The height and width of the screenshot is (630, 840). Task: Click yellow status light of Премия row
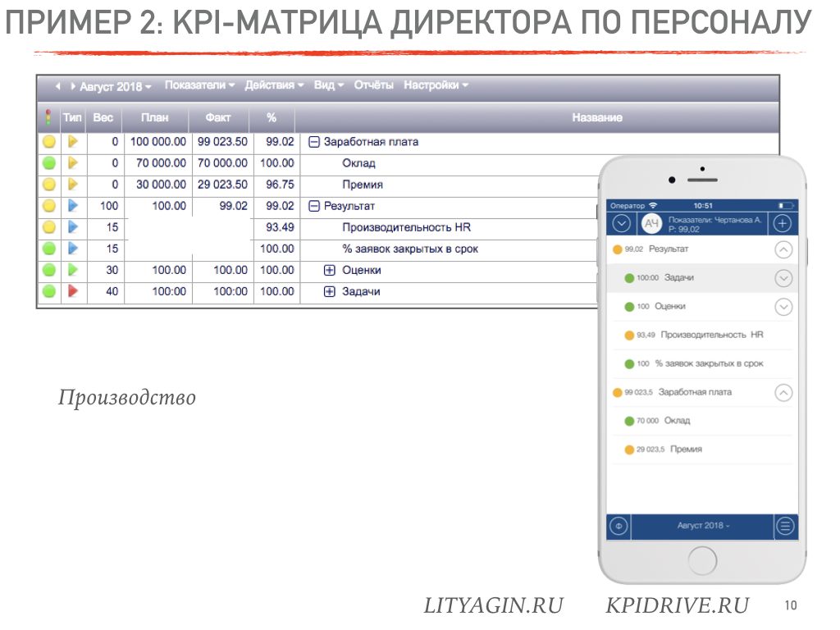pos(48,185)
